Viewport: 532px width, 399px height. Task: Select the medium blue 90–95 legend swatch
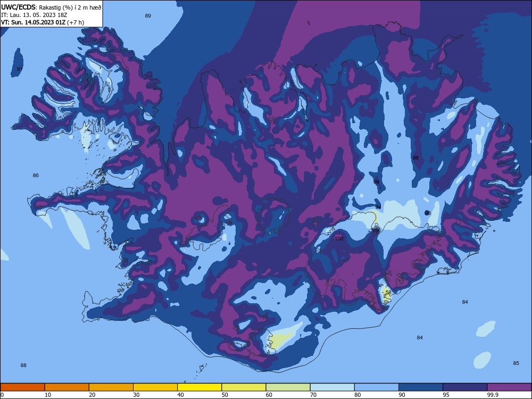(x=421, y=387)
